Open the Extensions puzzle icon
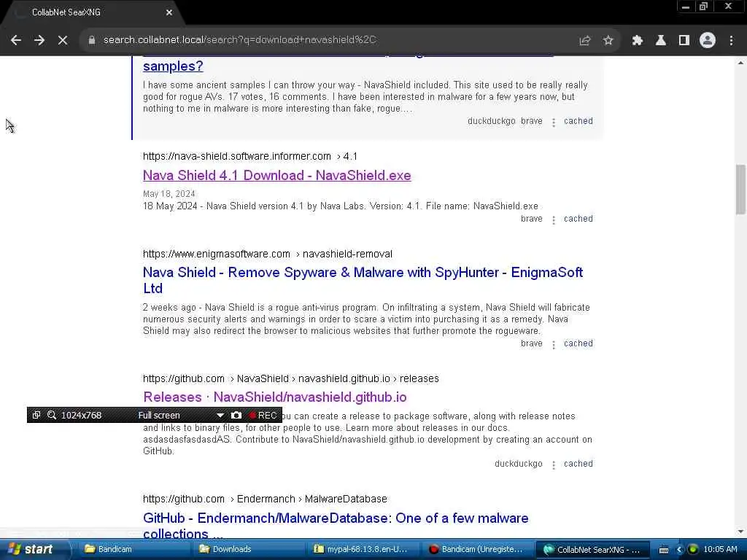The image size is (747, 560). (637, 41)
